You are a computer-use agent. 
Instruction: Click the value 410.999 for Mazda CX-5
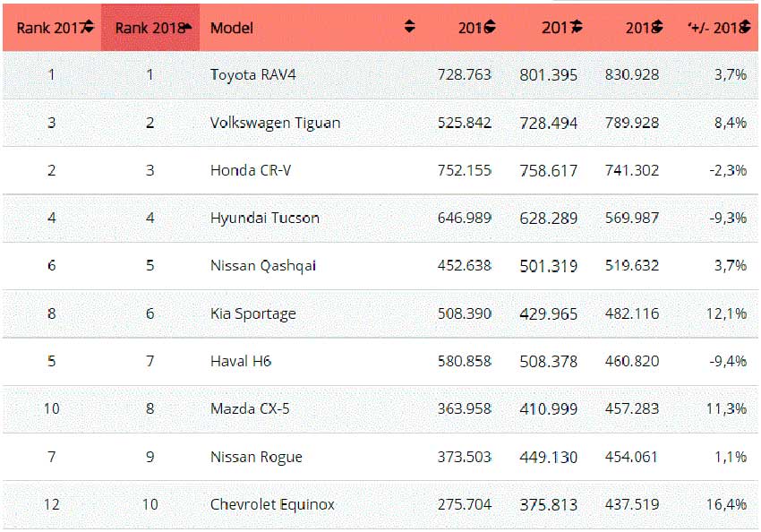(x=549, y=409)
